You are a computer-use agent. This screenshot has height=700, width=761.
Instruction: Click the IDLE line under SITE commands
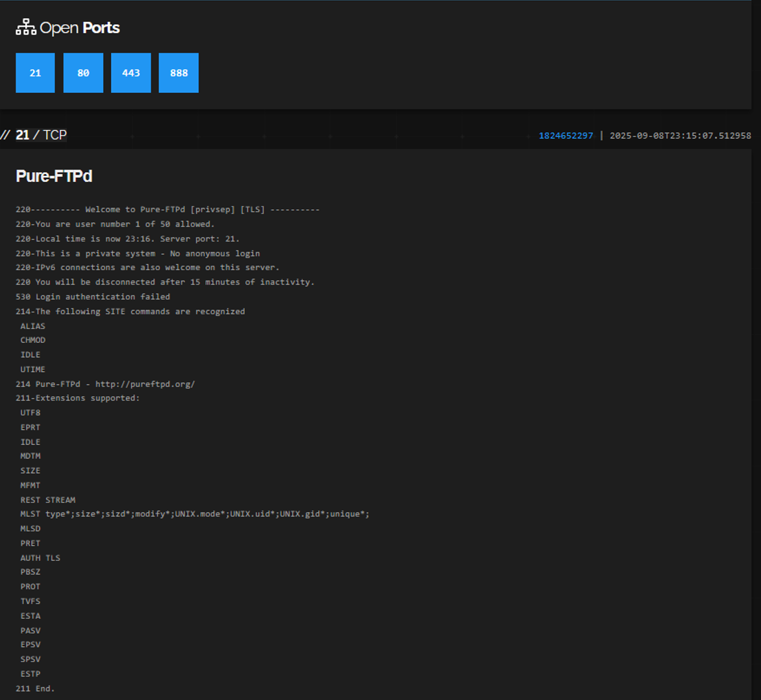coord(30,355)
